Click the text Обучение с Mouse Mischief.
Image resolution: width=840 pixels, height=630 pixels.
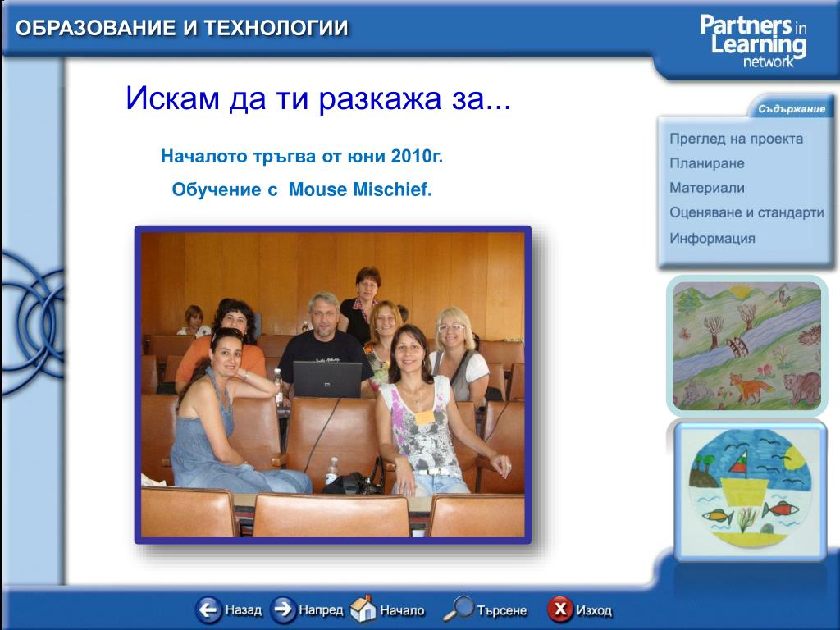pyautogui.click(x=302, y=189)
